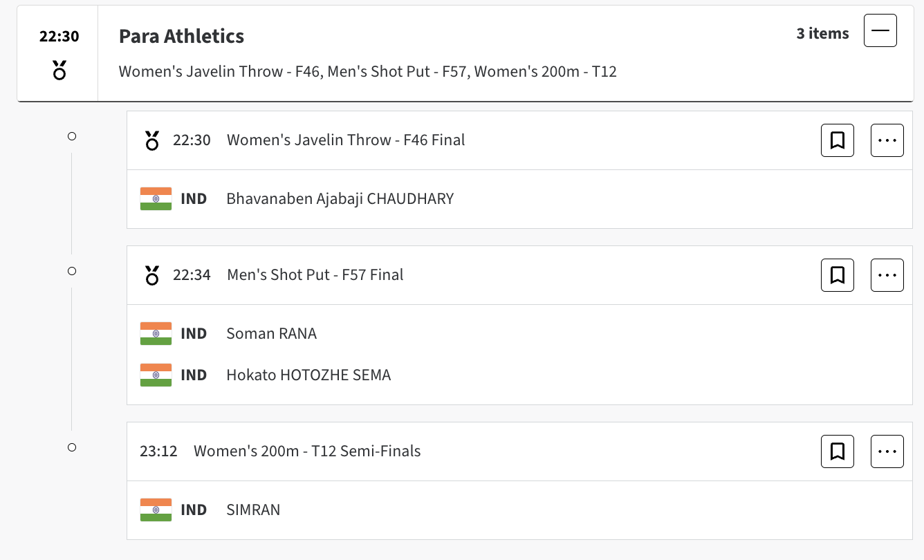Bookmark the Women's Javelin Throw F46 Final
The width and height of the screenshot is (924, 560).
point(837,140)
